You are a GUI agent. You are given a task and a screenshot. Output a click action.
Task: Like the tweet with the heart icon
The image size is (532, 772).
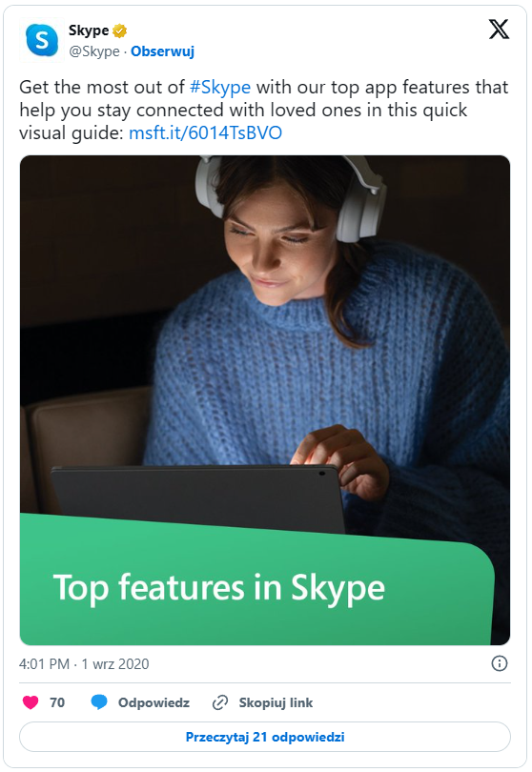pyautogui.click(x=31, y=702)
